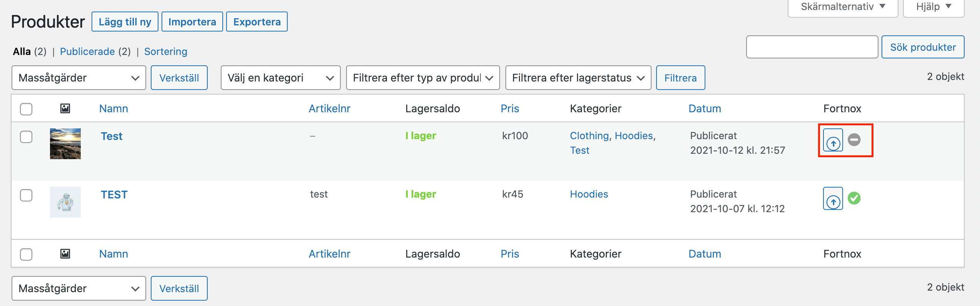The width and height of the screenshot is (980, 306).
Task: Select checkbox for the Test product row
Action: pos(26,137)
